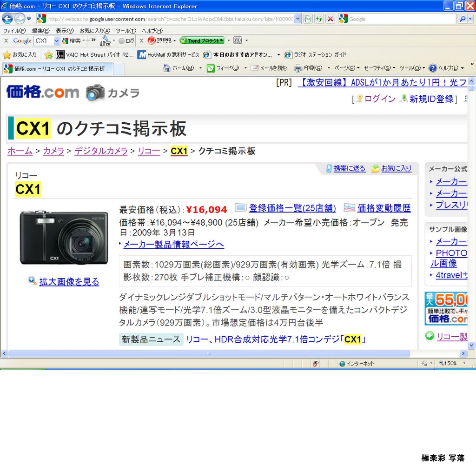Viewport: 476px width, 472px height.
Task: Open the セーフティ(S) command bar dropdown
Action: tap(379, 68)
